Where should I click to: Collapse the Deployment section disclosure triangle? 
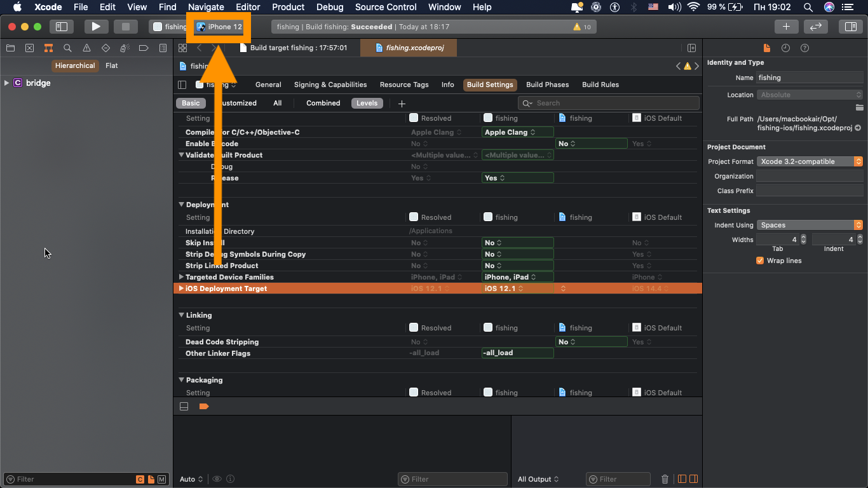tap(181, 204)
